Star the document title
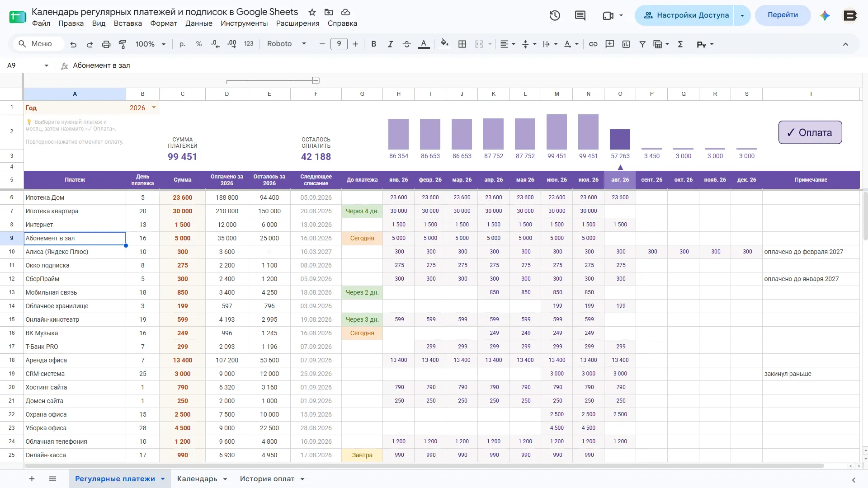868x488 pixels. click(312, 12)
